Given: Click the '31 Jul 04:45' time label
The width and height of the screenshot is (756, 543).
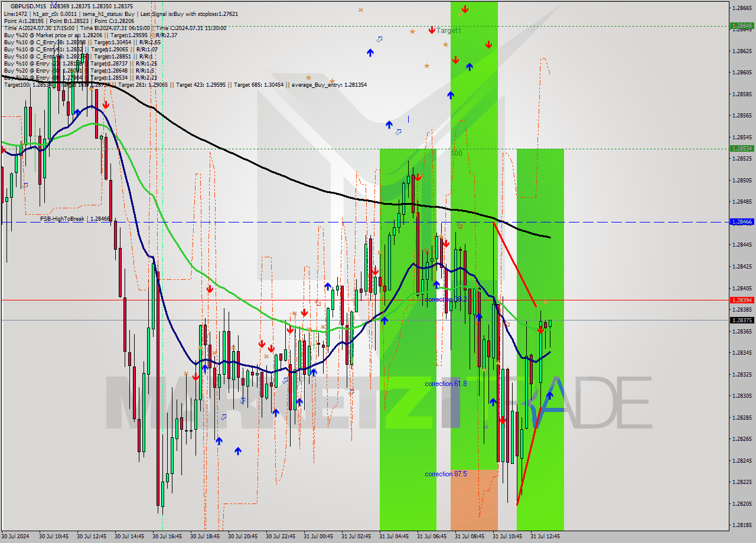Looking at the screenshot, I should pyautogui.click(x=394, y=537).
